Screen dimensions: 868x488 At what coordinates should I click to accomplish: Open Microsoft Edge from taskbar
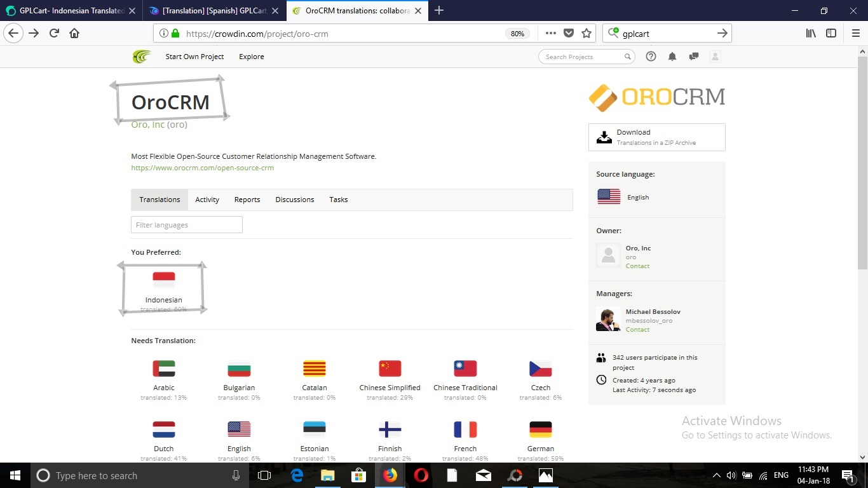pos(297,475)
